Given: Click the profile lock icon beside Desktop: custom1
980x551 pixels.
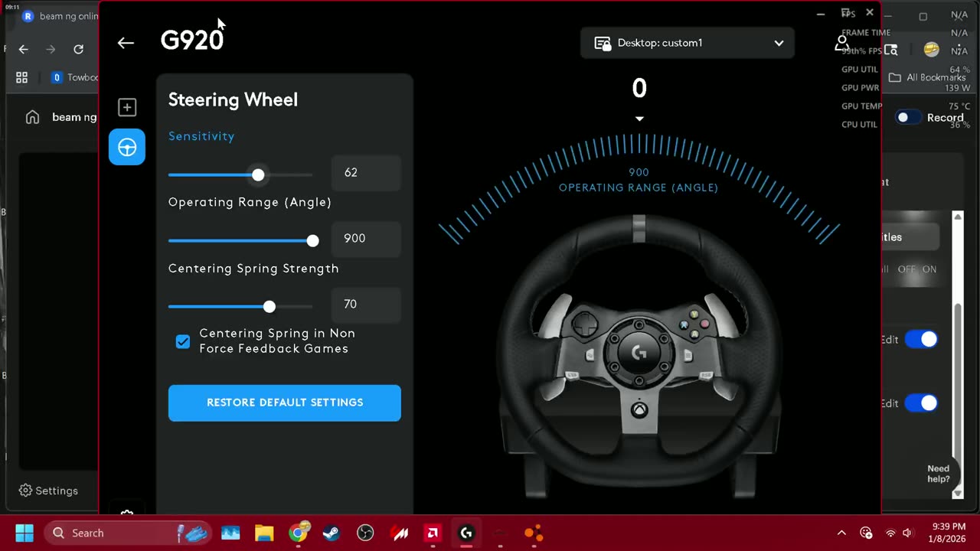Looking at the screenshot, I should pos(603,43).
